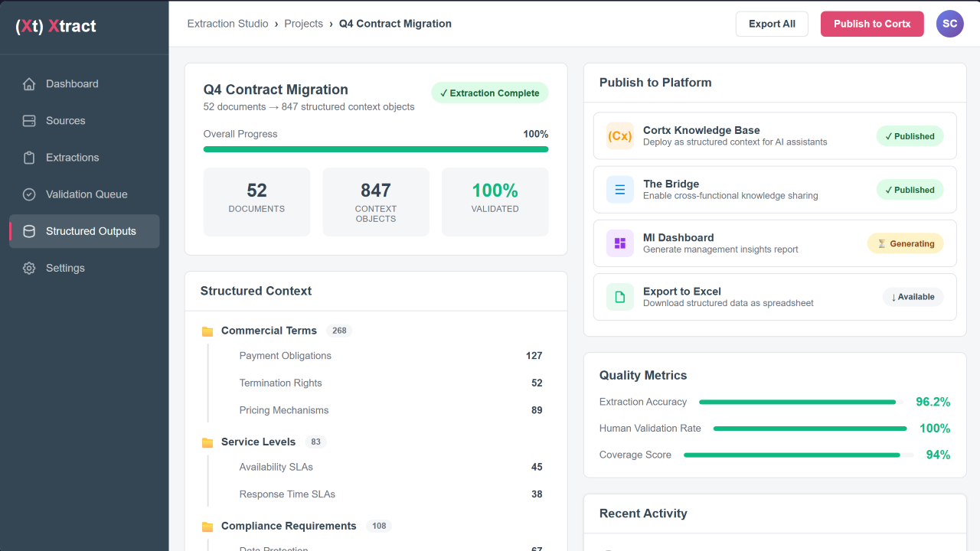Click the Human Validation Rate bar
The height and width of the screenshot is (551, 980).
click(810, 429)
